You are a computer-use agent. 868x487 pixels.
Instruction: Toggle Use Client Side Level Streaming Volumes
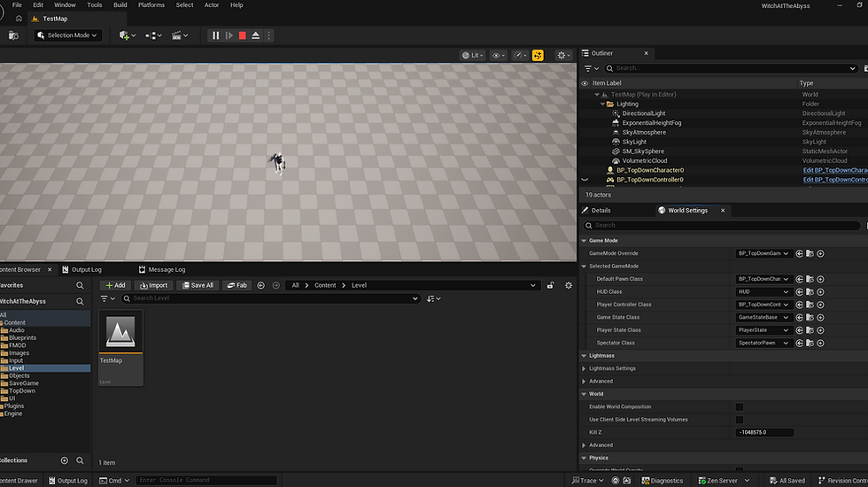coord(740,420)
